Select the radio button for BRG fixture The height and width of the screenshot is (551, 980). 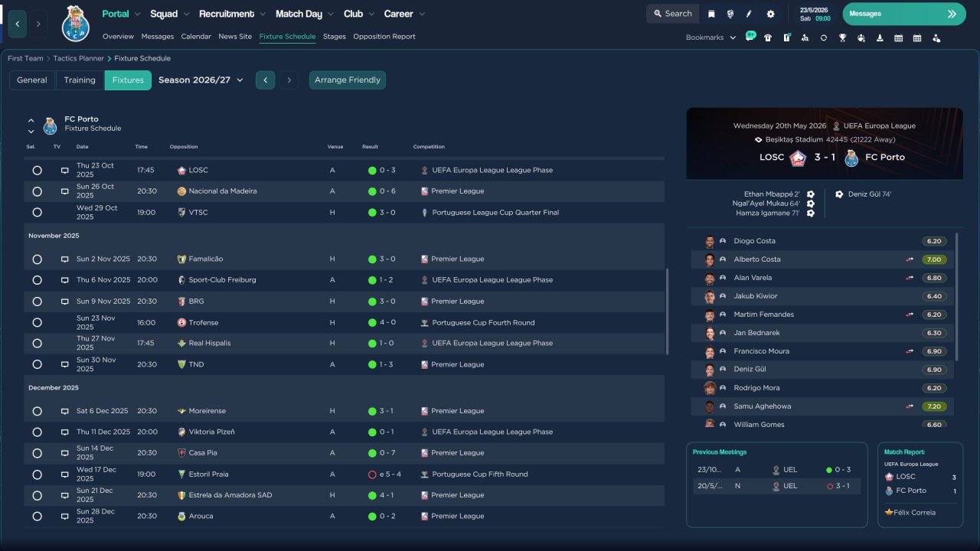[37, 302]
